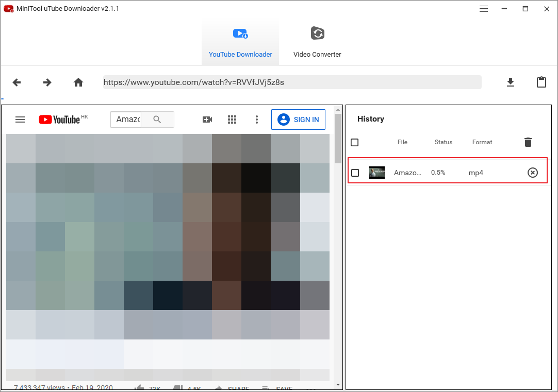The height and width of the screenshot is (392, 558).
Task: Maximize the MiniTool window
Action: coord(526,9)
